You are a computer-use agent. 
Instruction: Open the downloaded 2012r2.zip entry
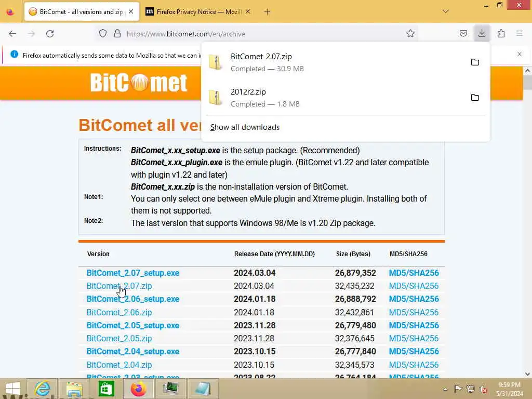pos(334,98)
